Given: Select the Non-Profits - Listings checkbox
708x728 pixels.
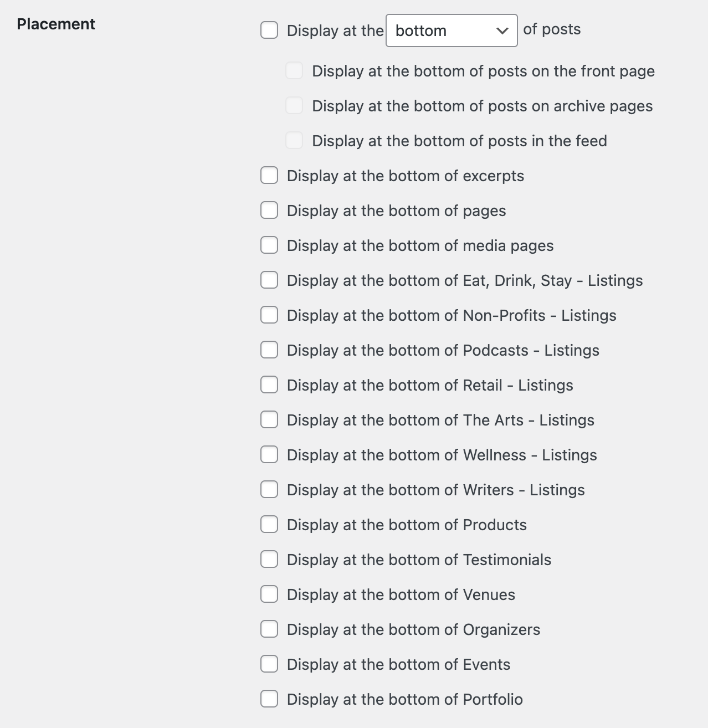Looking at the screenshot, I should point(269,315).
